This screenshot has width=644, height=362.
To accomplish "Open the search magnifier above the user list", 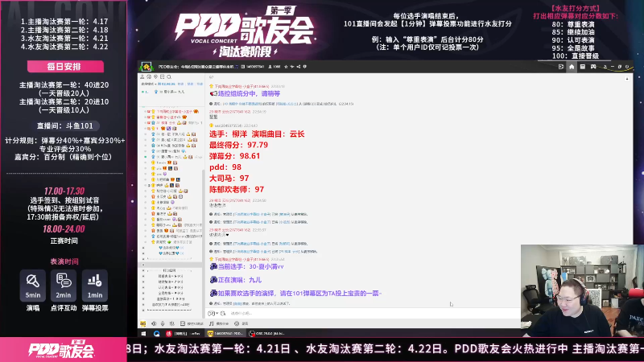I will coord(169,76).
